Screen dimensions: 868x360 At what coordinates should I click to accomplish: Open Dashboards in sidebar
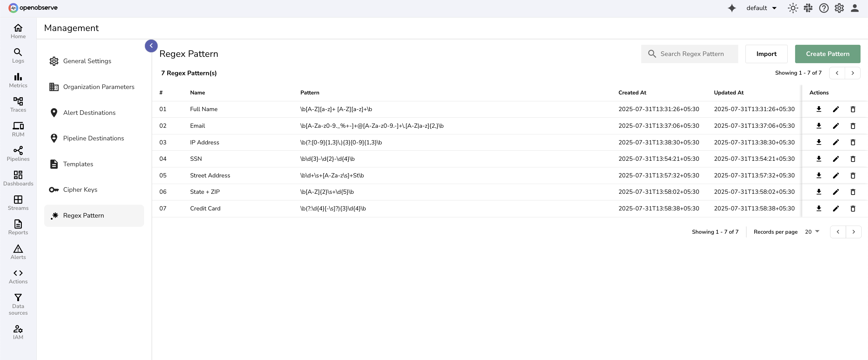(18, 179)
